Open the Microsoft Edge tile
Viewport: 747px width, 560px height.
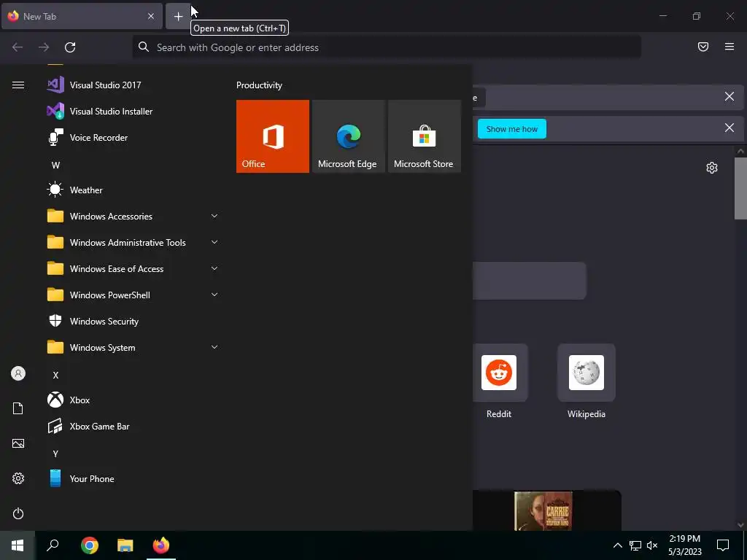pos(348,136)
